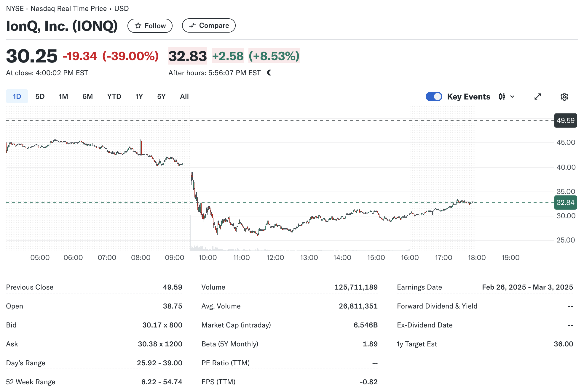Toggle the Key Events switch
584x392 pixels.
pos(434,97)
